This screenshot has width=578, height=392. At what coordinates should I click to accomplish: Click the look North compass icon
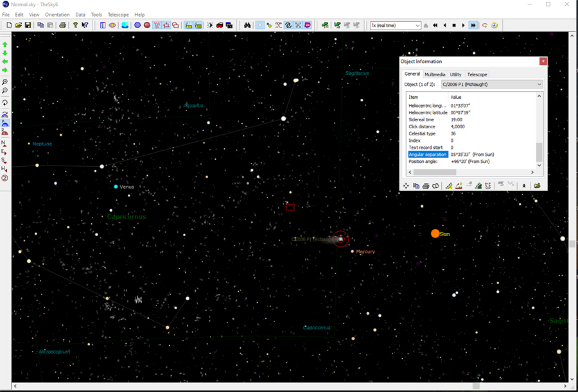pyautogui.click(x=4, y=143)
